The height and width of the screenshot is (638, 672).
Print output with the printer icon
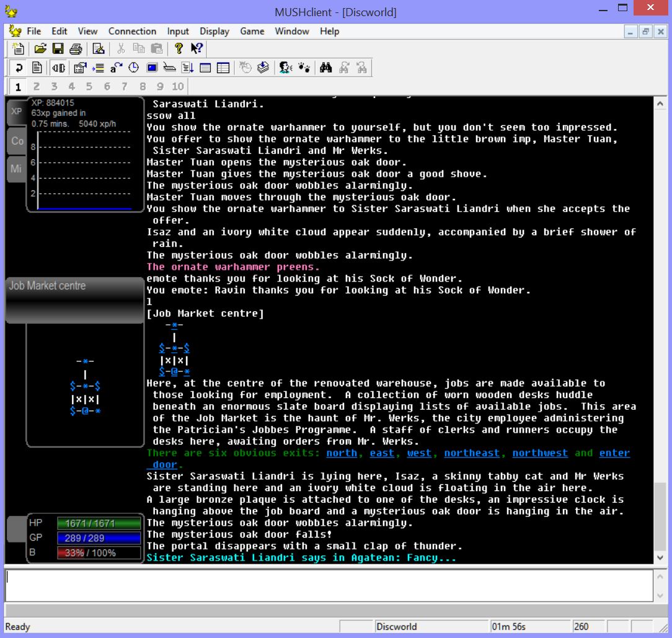76,48
